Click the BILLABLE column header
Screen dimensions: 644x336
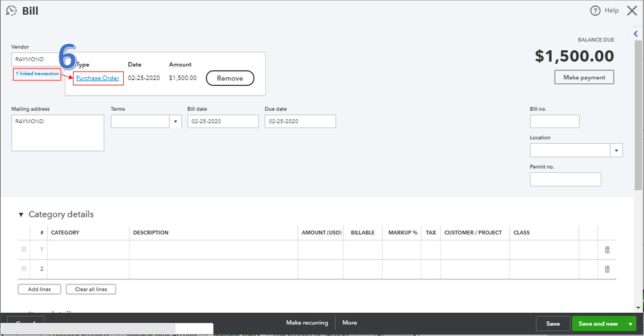click(363, 233)
